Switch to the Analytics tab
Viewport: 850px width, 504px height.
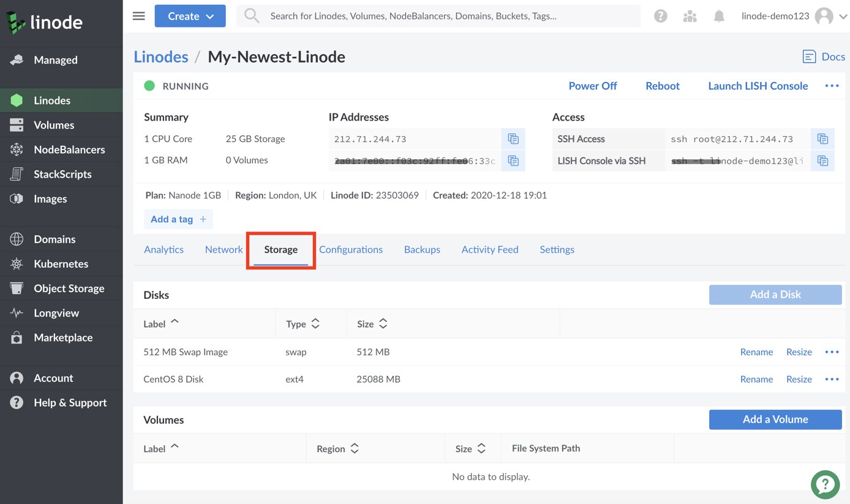(x=164, y=249)
